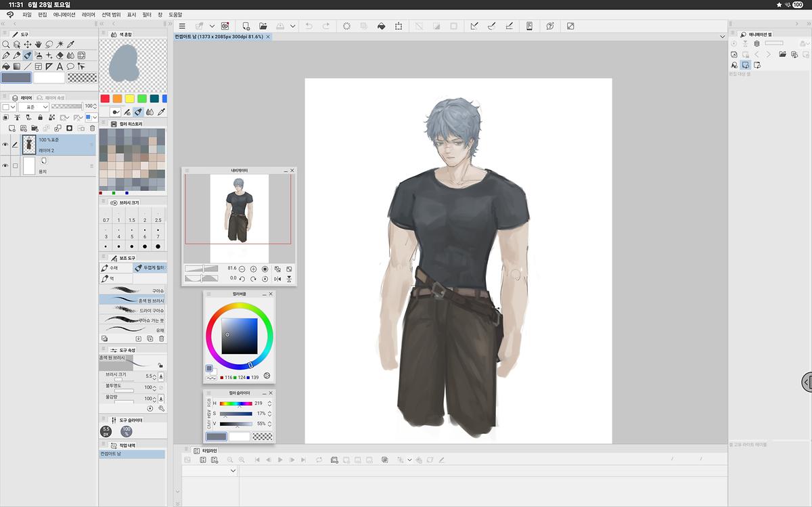812x507 pixels.
Task: Zoom in in the Navigator panel
Action: [253, 269]
